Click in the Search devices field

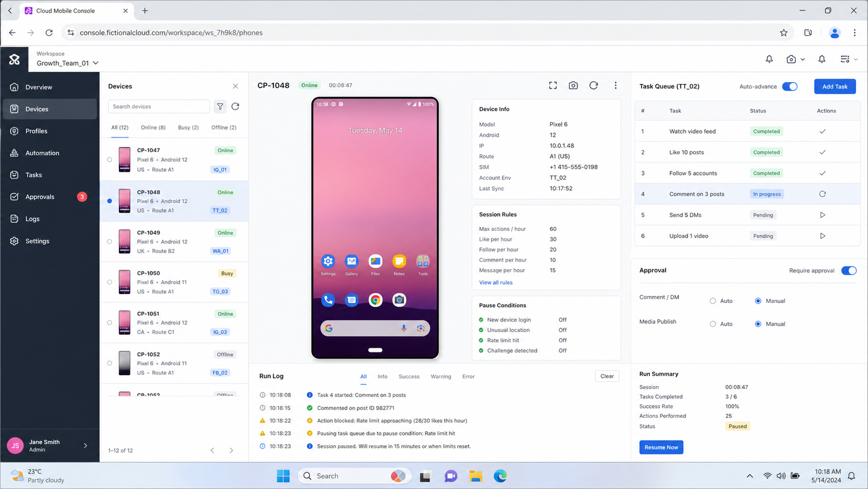coord(159,107)
